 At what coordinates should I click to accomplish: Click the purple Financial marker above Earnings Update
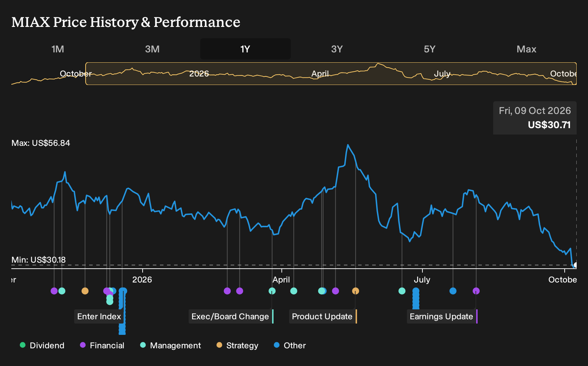point(476,291)
